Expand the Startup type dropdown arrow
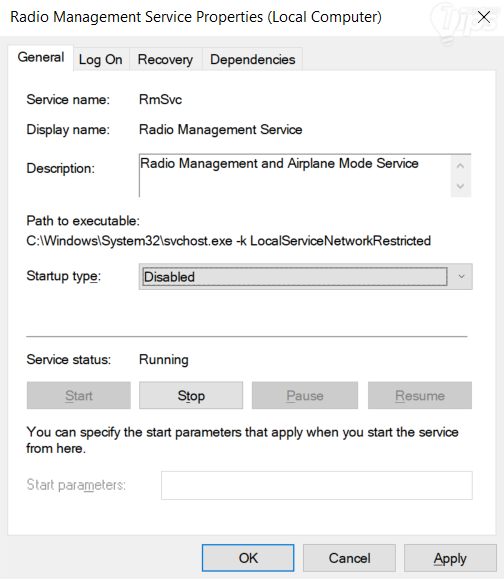Image resolution: width=504 pixels, height=579 pixels. tap(461, 277)
